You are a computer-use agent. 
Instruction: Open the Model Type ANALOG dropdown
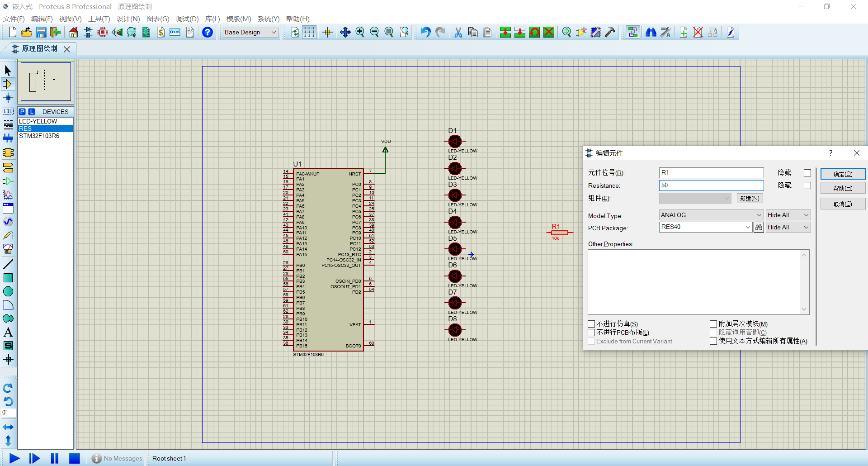711,214
